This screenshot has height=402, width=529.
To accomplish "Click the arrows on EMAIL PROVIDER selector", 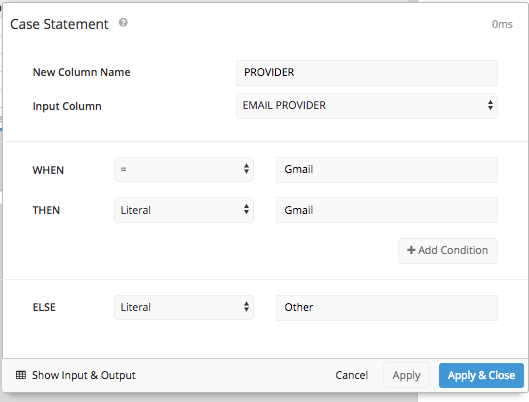I will coord(490,105).
